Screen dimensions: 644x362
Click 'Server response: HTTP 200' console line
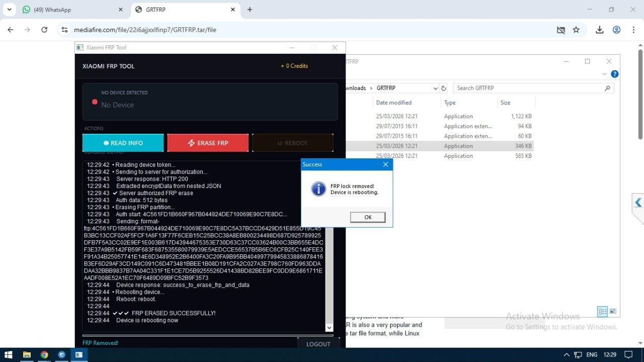[x=152, y=179]
